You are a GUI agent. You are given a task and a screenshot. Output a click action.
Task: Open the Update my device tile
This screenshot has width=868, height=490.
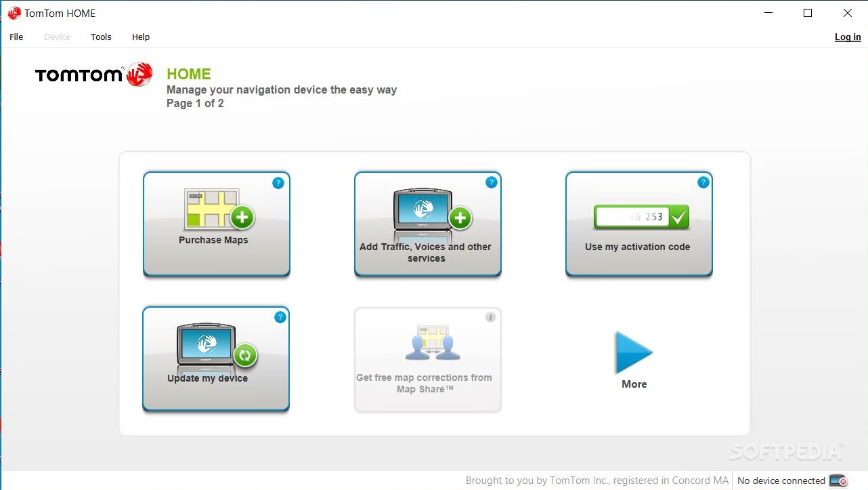click(216, 359)
